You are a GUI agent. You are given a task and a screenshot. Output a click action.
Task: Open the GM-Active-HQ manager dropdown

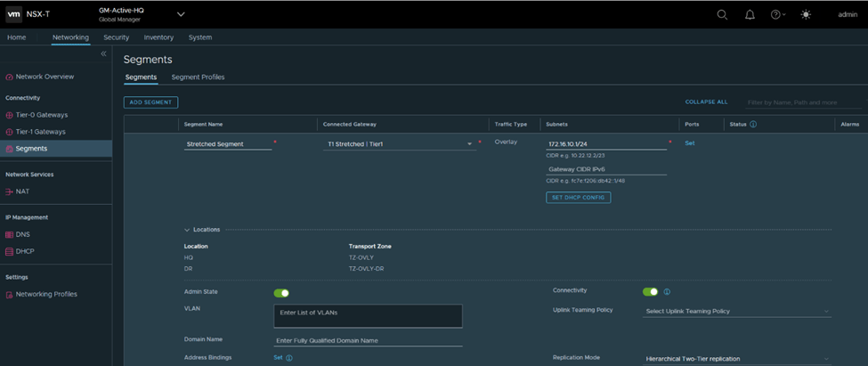tap(181, 14)
